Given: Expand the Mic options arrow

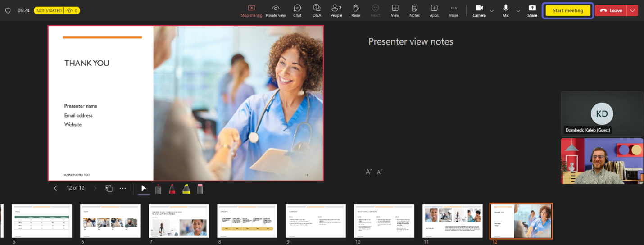Looking at the screenshot, I should [518, 11].
